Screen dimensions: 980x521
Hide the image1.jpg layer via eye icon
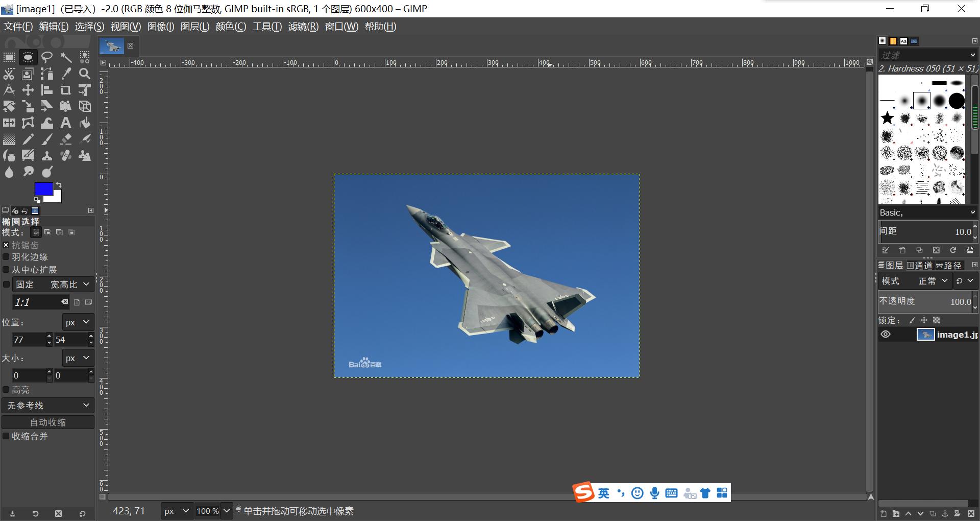[x=886, y=335]
